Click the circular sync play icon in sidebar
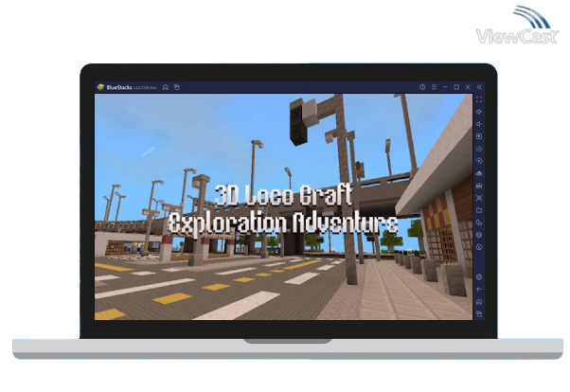Image resolution: width=570 pixels, height=392 pixels. click(479, 161)
